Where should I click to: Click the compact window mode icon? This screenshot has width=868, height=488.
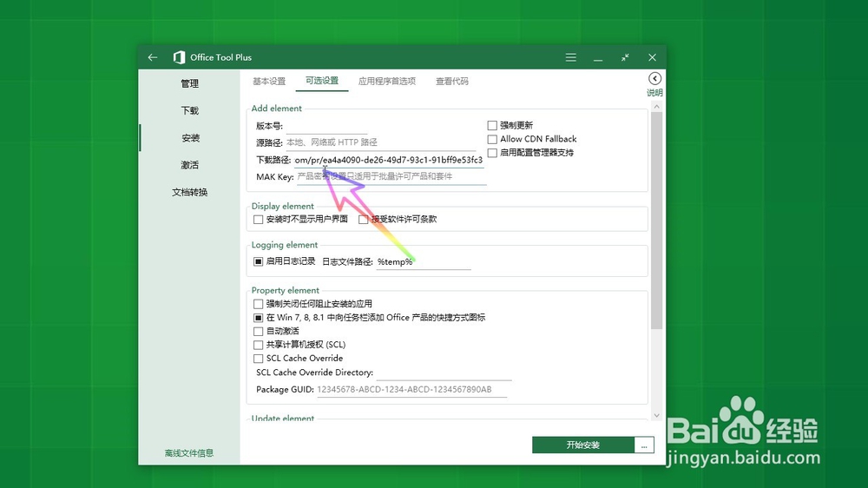(625, 57)
